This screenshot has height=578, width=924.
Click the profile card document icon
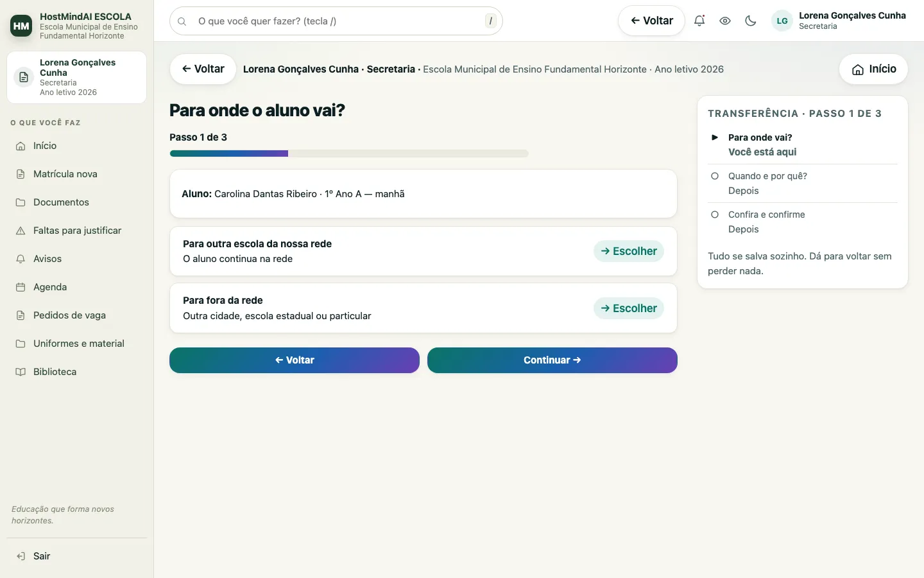click(24, 77)
